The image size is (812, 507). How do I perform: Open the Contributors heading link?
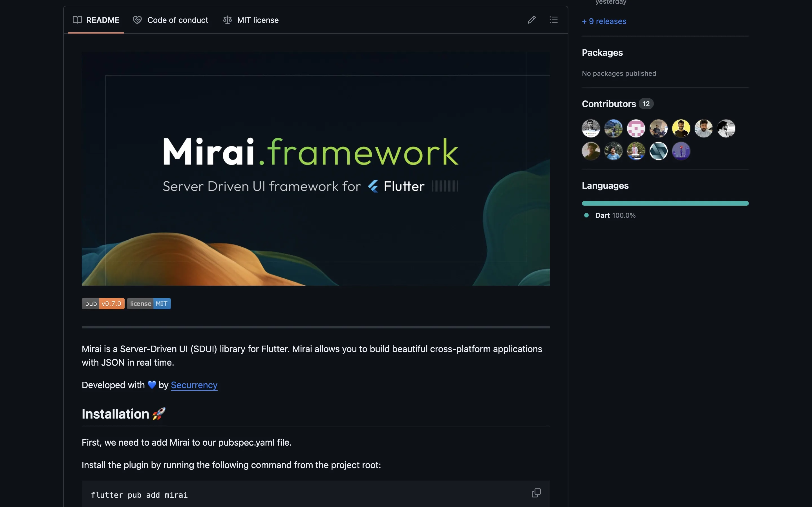click(x=609, y=104)
